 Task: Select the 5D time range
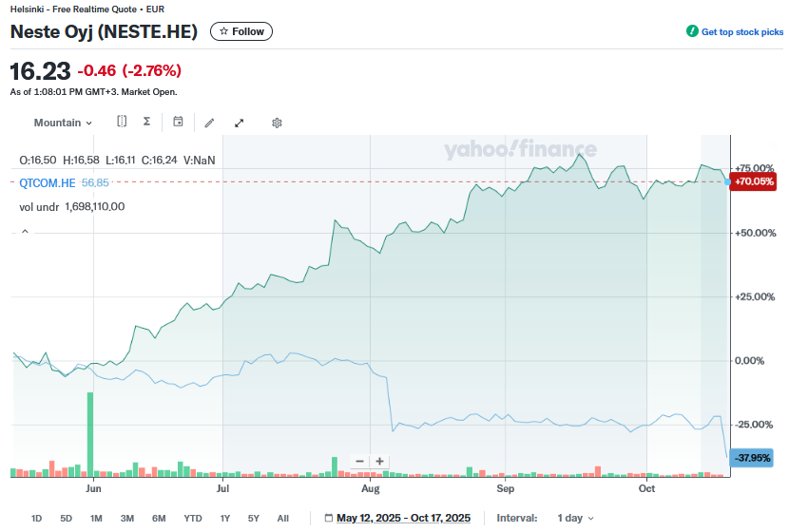click(x=66, y=519)
